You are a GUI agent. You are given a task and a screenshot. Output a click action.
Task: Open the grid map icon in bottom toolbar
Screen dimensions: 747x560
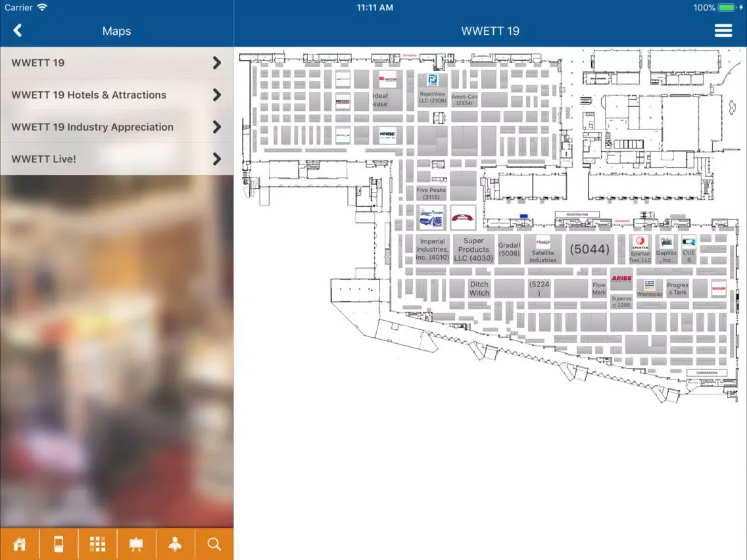click(98, 544)
